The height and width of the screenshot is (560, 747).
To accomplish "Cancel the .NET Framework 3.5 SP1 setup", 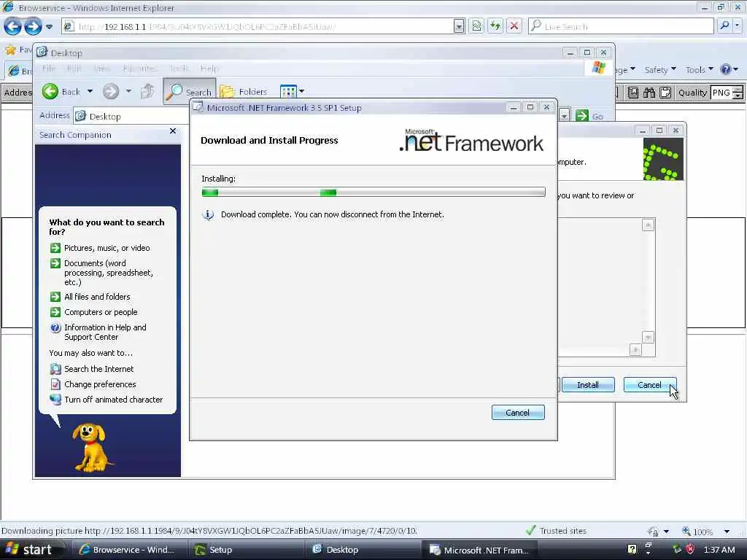I will pyautogui.click(x=518, y=413).
